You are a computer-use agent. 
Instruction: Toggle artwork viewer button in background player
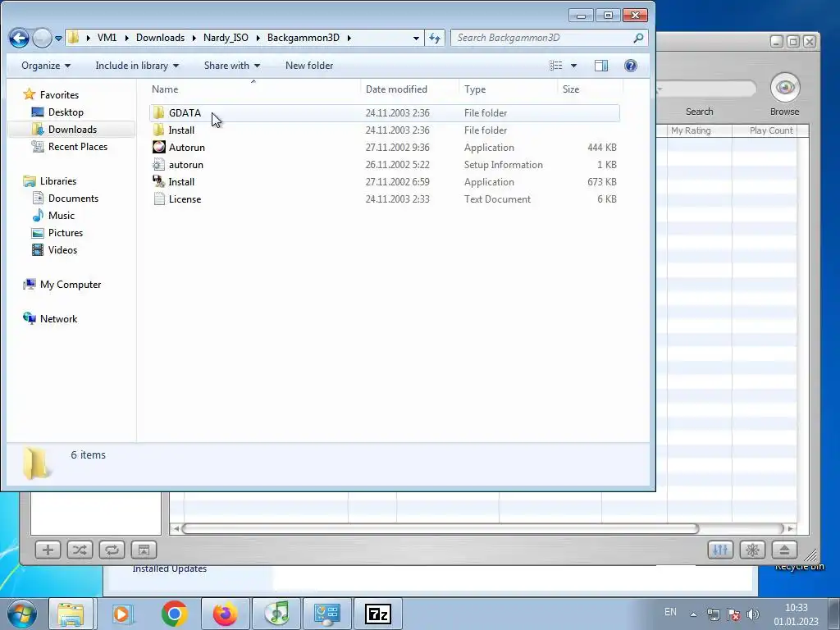144,550
